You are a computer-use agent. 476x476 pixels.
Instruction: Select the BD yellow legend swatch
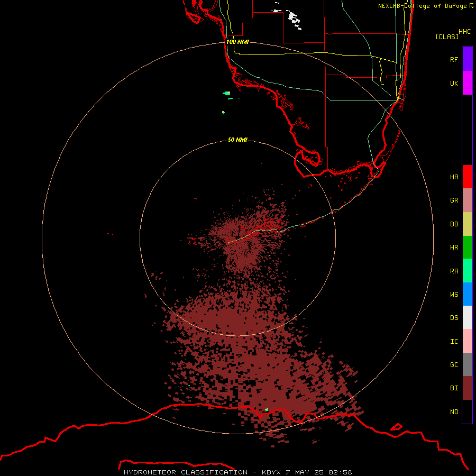pos(467,224)
